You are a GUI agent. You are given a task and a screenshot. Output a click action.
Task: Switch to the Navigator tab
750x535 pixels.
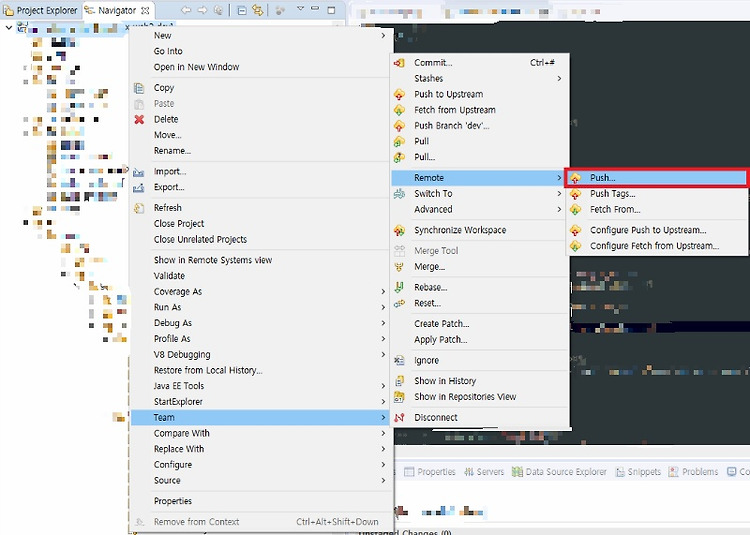[117, 10]
